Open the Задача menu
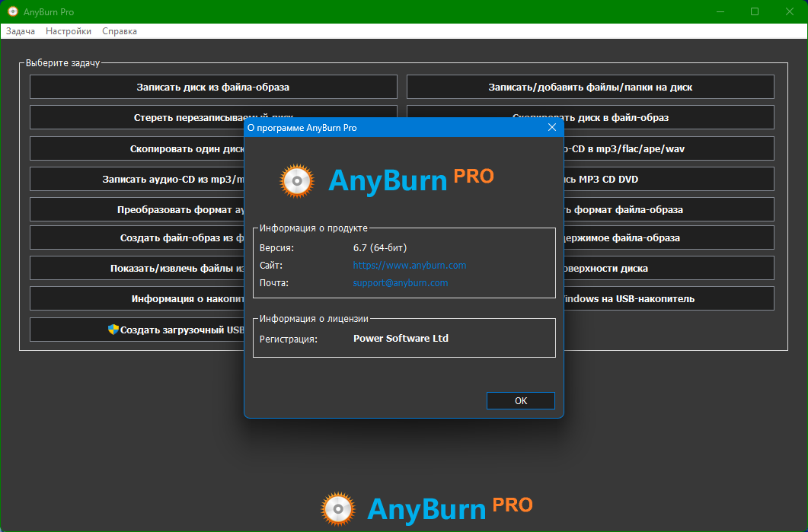The height and width of the screenshot is (532, 808). point(21,31)
